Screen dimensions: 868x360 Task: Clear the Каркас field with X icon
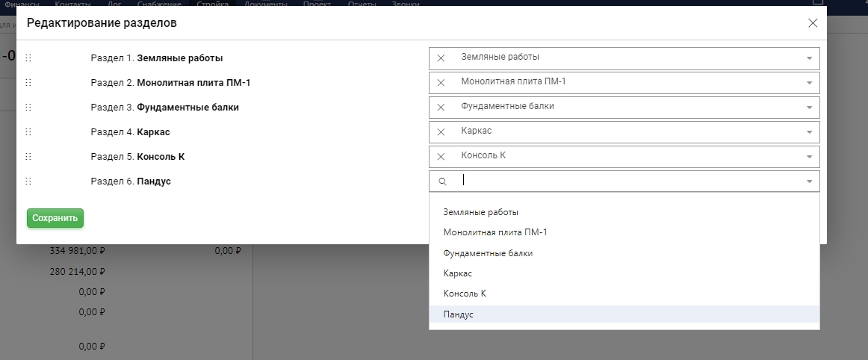point(441,132)
